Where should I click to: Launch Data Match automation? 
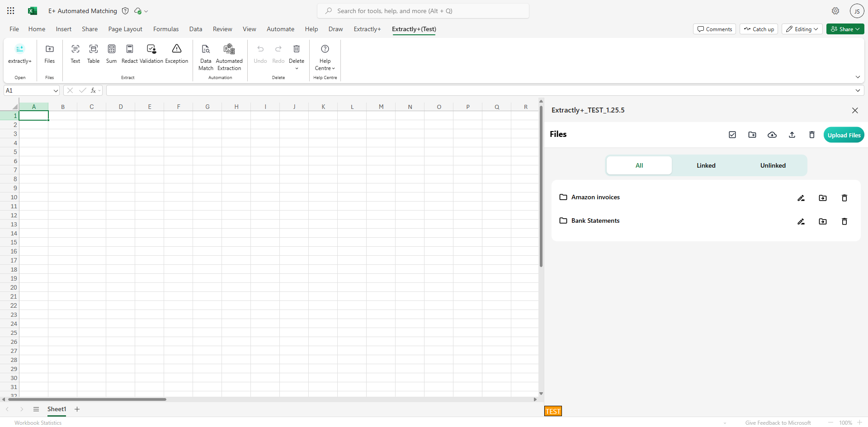tap(206, 56)
